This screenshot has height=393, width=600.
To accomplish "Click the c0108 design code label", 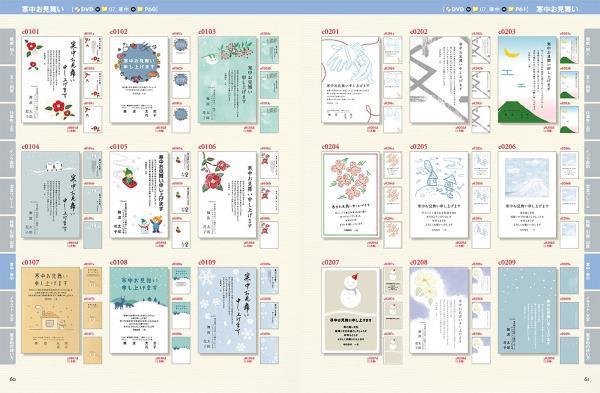I will (x=119, y=263).
